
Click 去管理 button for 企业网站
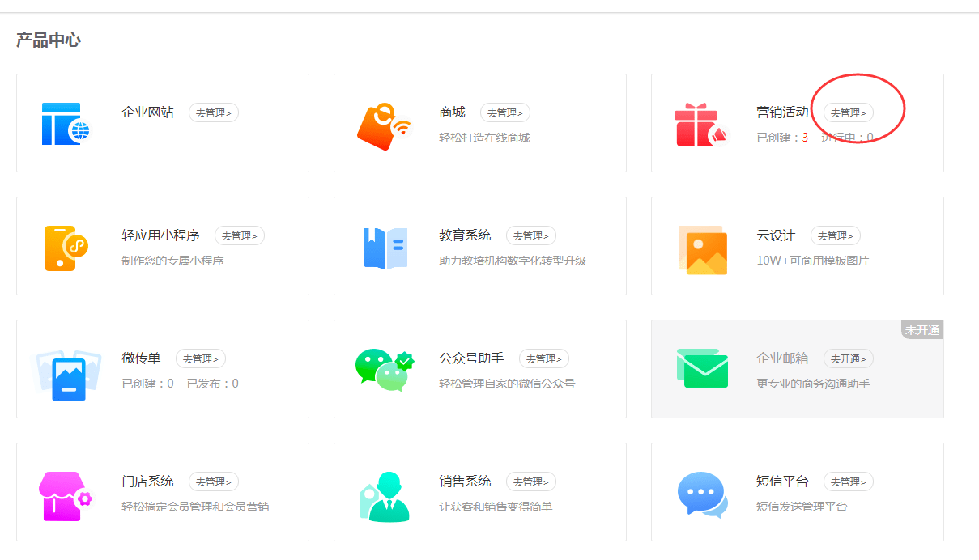(x=213, y=112)
